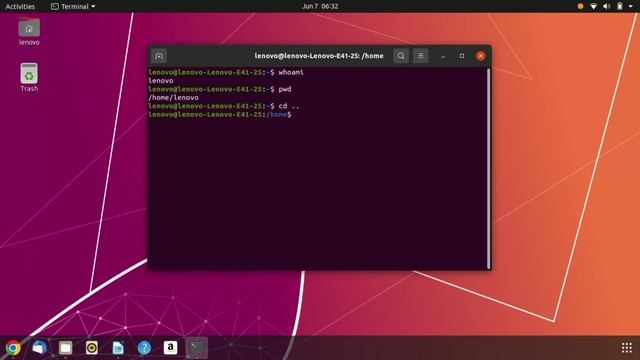This screenshot has height=360, width=640.
Task: Open the lenovo home folder desktop icon
Action: (29, 31)
